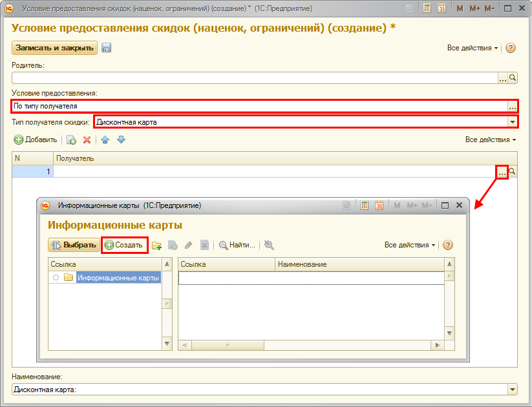Open the calendar icon in the main title bar
This screenshot has height=407, width=532.
coord(442,9)
